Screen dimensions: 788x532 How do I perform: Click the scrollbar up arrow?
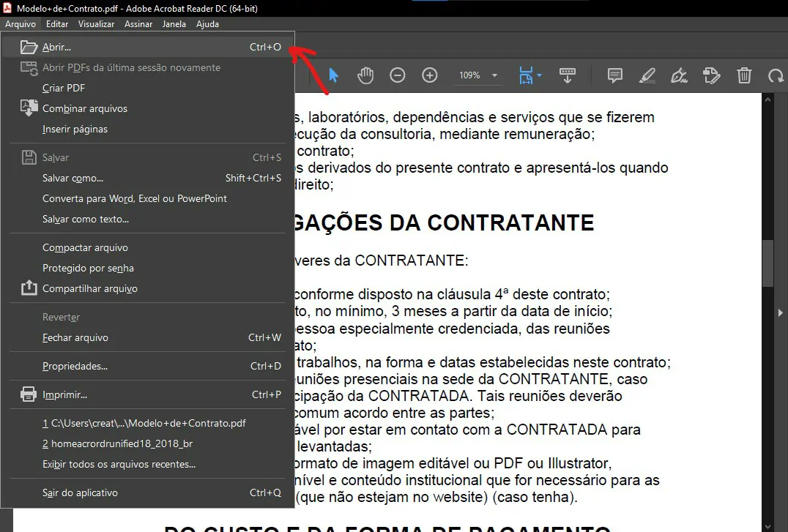767,100
